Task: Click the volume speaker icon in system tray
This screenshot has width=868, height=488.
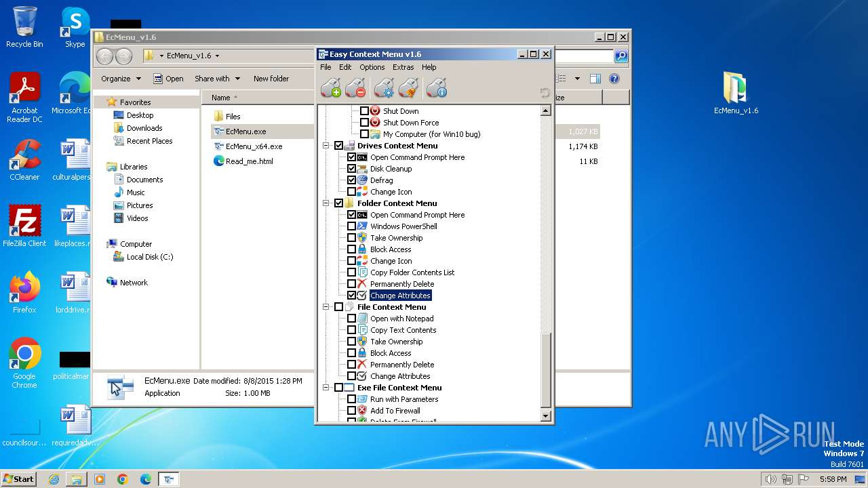Action: tap(770, 479)
